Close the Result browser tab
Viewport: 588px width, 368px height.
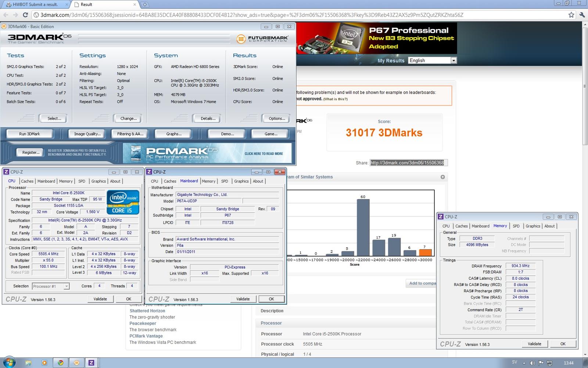pos(135,5)
